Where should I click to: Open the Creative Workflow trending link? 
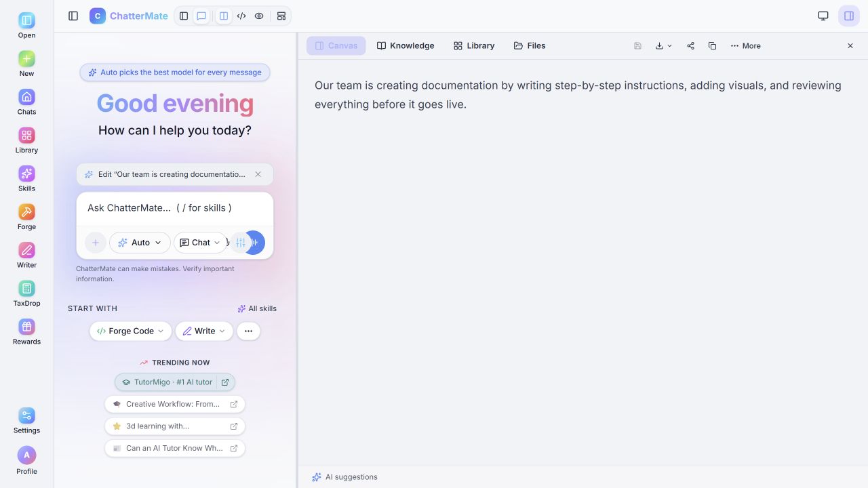pyautogui.click(x=175, y=404)
